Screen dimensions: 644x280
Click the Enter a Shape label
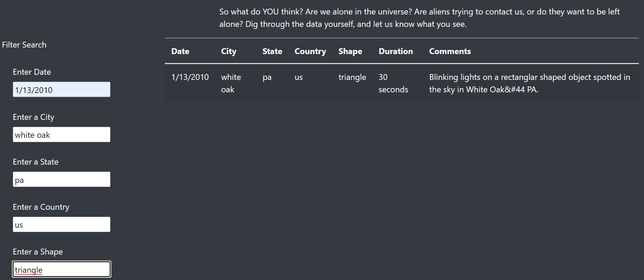(x=38, y=252)
